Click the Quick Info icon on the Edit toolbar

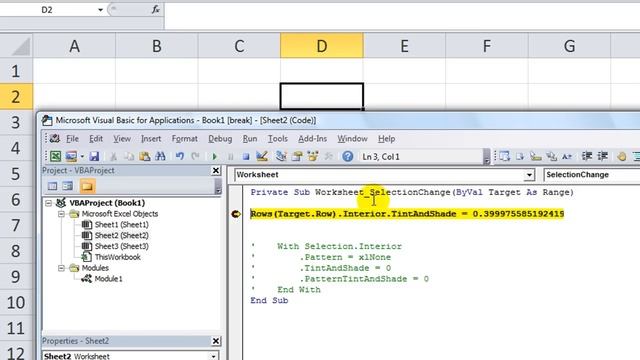536,156
